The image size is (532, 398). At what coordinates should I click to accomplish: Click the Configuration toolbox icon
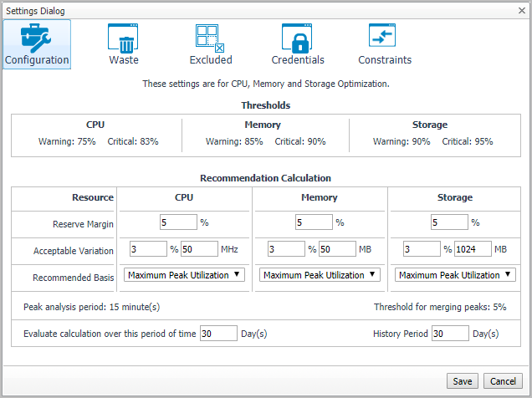coord(36,36)
